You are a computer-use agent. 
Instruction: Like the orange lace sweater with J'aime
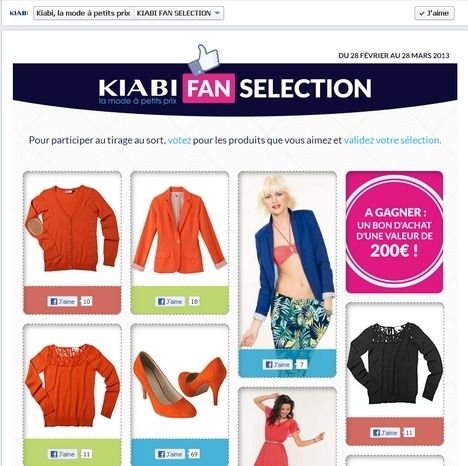pyautogui.click(x=62, y=454)
